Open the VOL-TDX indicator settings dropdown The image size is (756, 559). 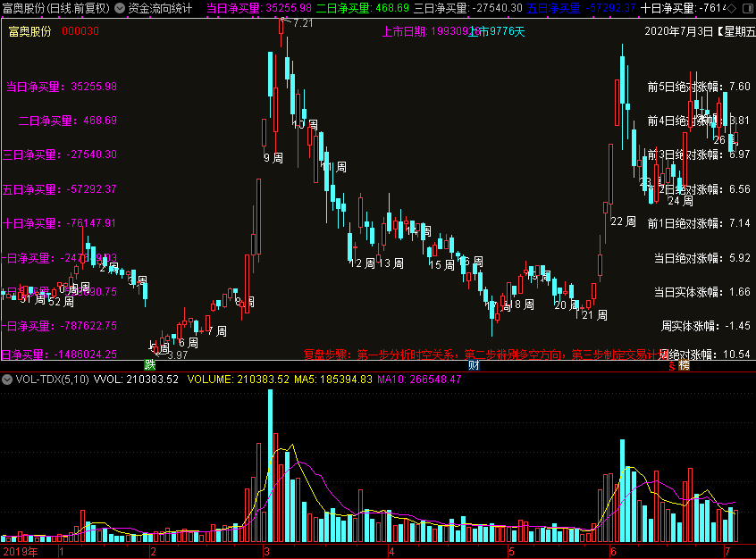[7, 380]
